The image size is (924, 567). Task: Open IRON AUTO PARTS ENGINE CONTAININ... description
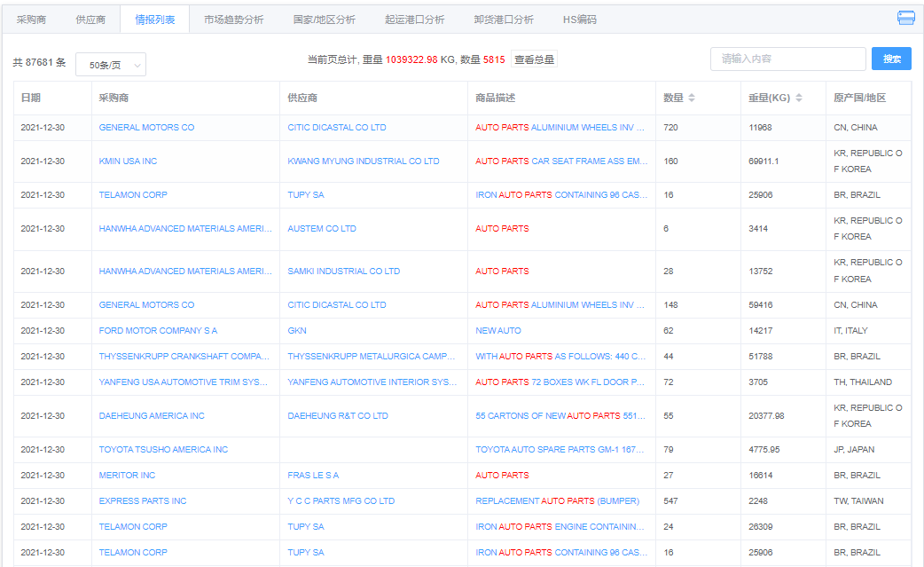click(560, 527)
